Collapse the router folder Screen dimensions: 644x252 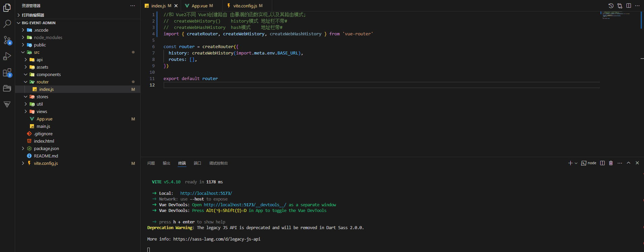point(78,82)
